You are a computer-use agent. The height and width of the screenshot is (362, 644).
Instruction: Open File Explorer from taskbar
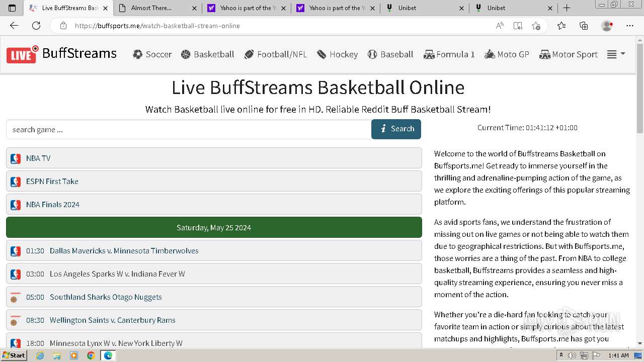(57, 355)
